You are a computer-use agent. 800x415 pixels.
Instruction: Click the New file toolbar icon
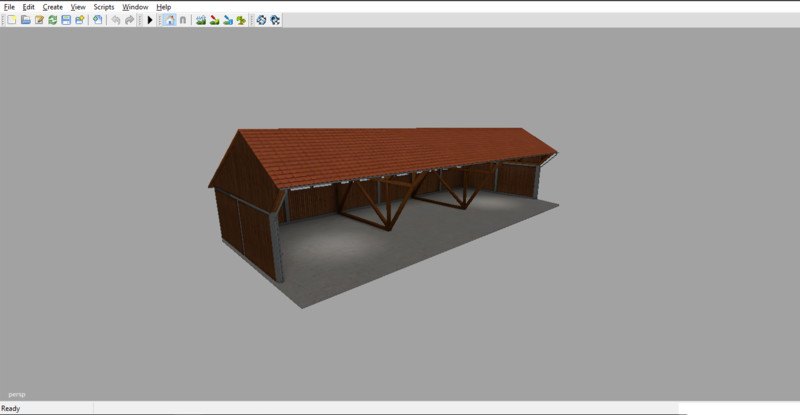(11, 20)
